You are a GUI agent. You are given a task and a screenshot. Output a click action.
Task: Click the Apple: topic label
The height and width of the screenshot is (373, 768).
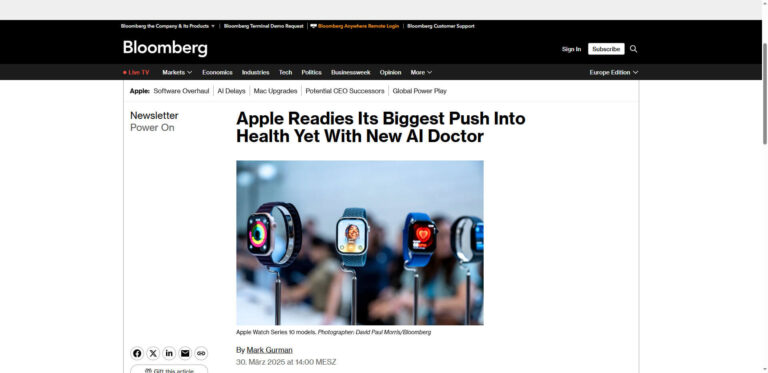pos(140,91)
